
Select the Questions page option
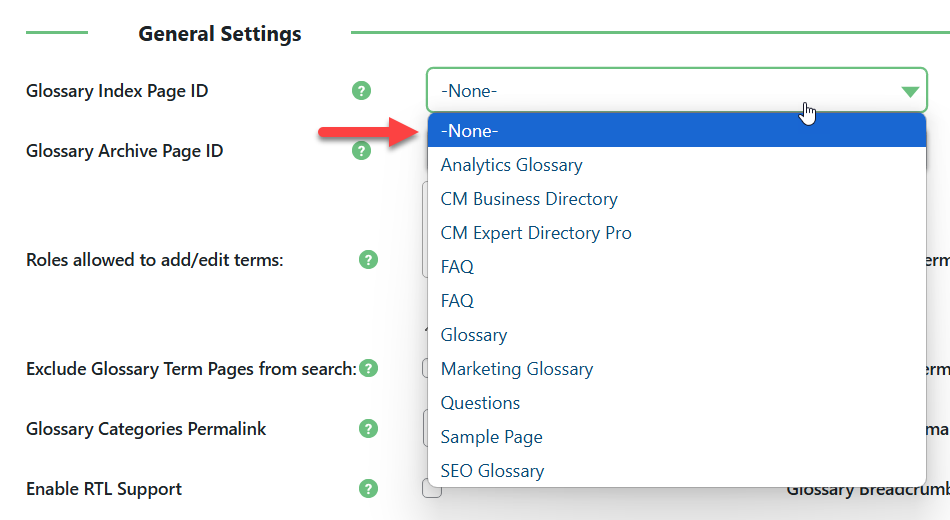tap(677, 402)
